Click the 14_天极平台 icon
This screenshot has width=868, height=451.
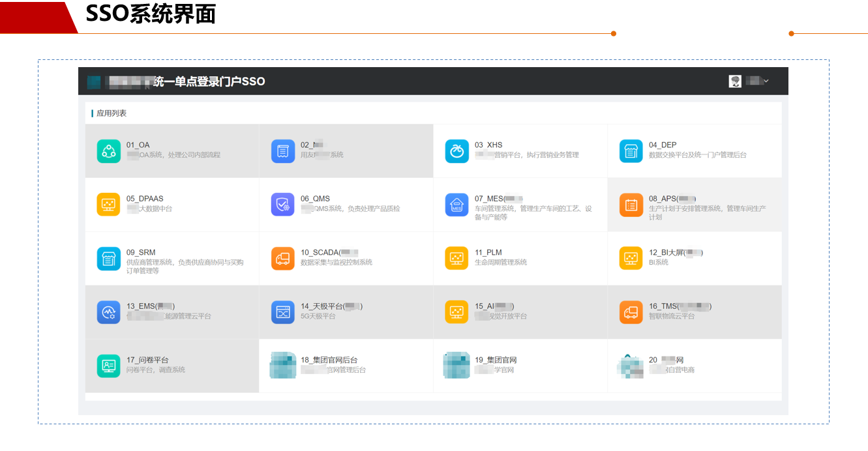tap(283, 312)
